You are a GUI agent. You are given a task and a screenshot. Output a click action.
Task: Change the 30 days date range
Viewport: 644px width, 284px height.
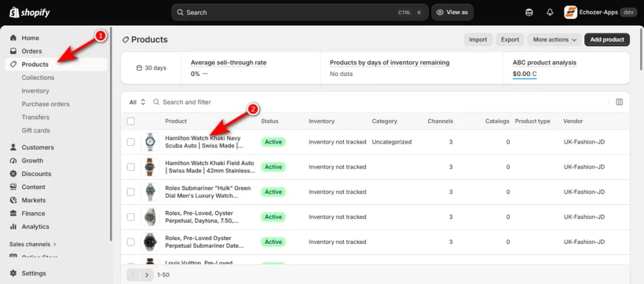(151, 68)
